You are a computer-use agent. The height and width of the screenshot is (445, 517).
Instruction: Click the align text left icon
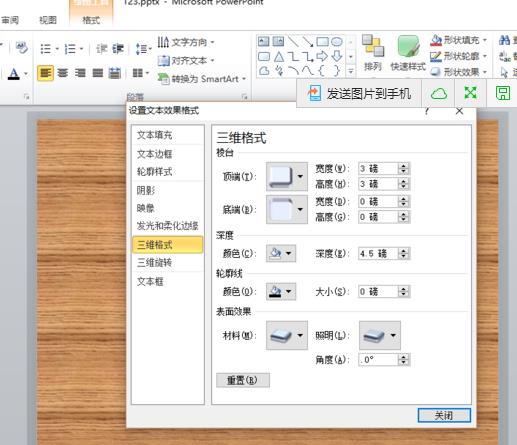[x=45, y=73]
